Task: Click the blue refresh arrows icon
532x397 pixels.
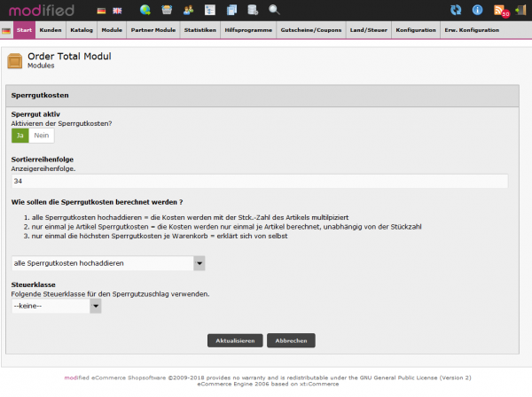Action: (456, 11)
